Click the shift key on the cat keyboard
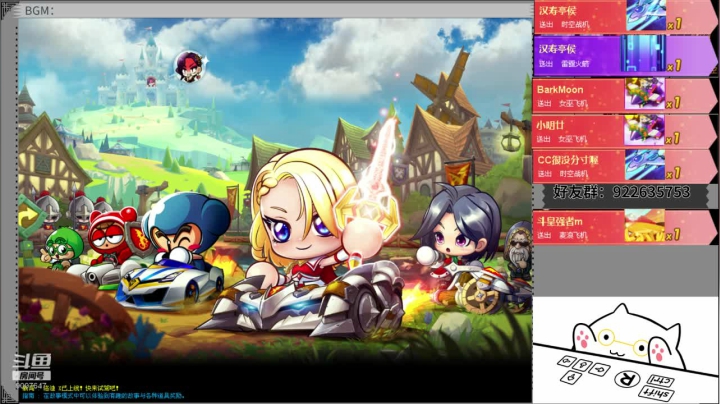The height and width of the screenshot is (404, 720). click(x=655, y=394)
